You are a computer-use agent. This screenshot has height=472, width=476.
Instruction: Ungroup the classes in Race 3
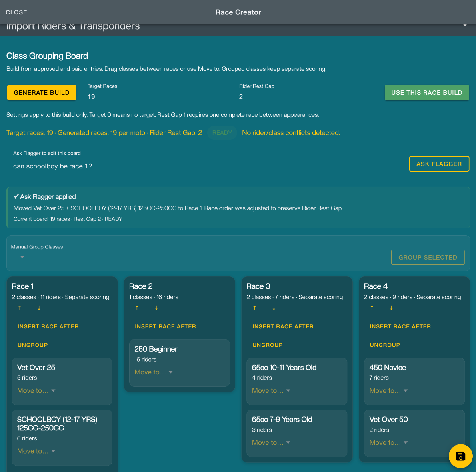(268, 345)
